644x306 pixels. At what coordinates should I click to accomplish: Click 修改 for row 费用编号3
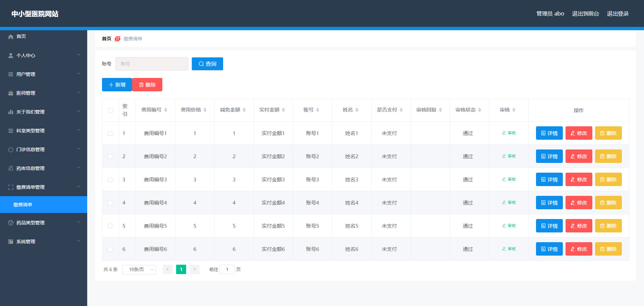(579, 179)
